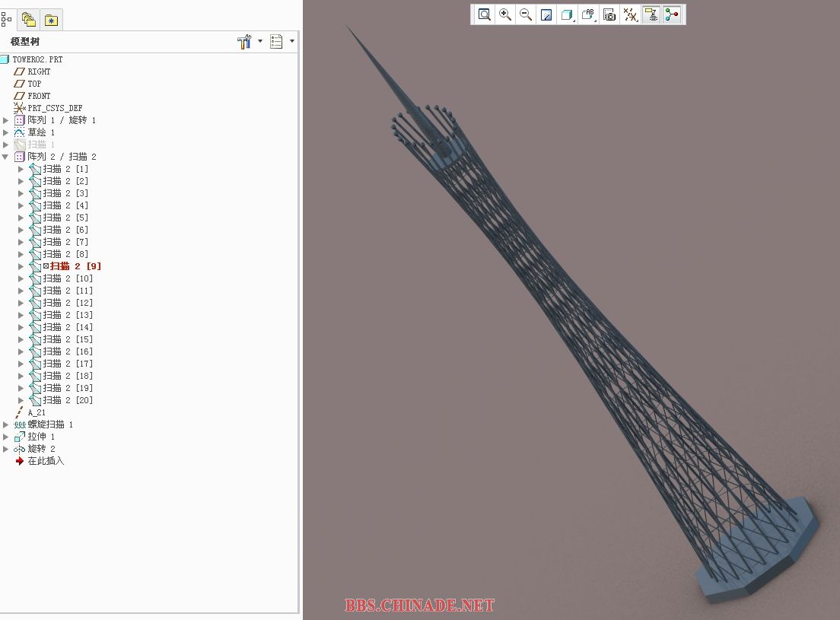Open dropdown arrow beside tree settings
Screen dimensions: 840x620
click(x=260, y=40)
